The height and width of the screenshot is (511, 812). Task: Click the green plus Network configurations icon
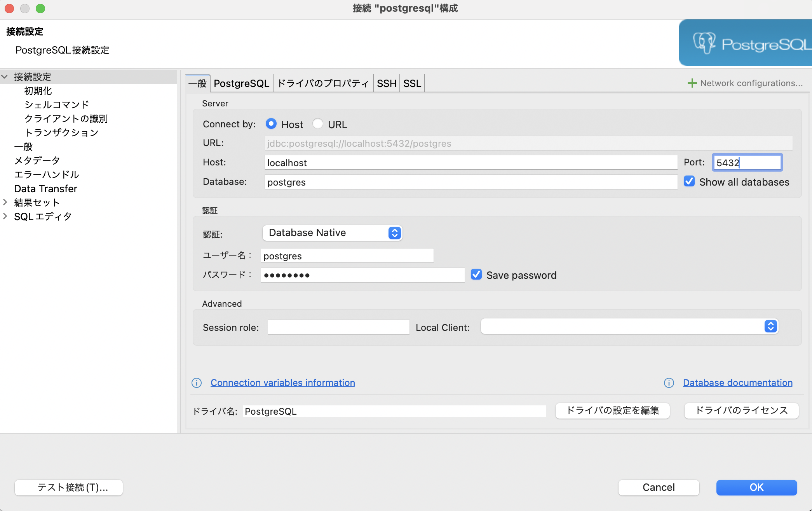point(692,83)
